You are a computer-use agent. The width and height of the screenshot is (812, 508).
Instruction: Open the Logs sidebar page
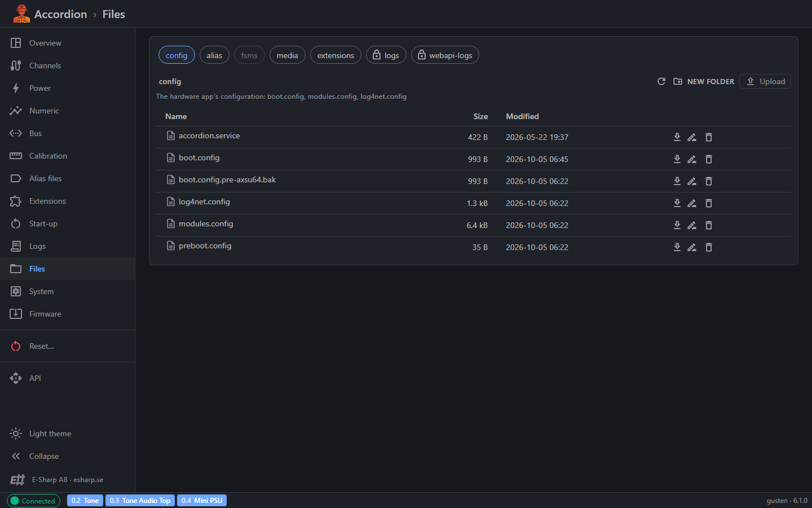pos(68,246)
